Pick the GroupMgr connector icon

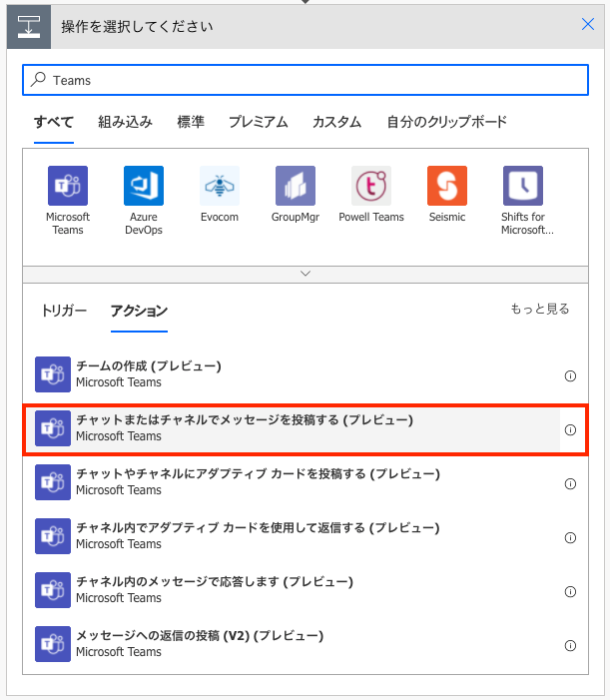[296, 186]
